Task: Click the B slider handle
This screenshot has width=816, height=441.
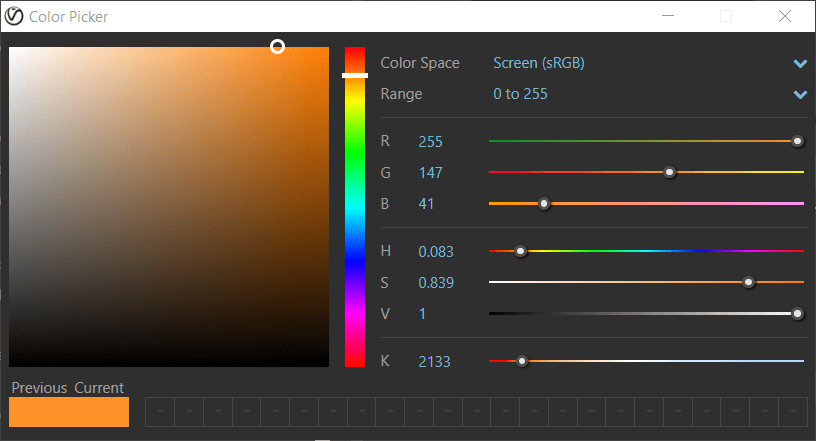Action: (544, 204)
